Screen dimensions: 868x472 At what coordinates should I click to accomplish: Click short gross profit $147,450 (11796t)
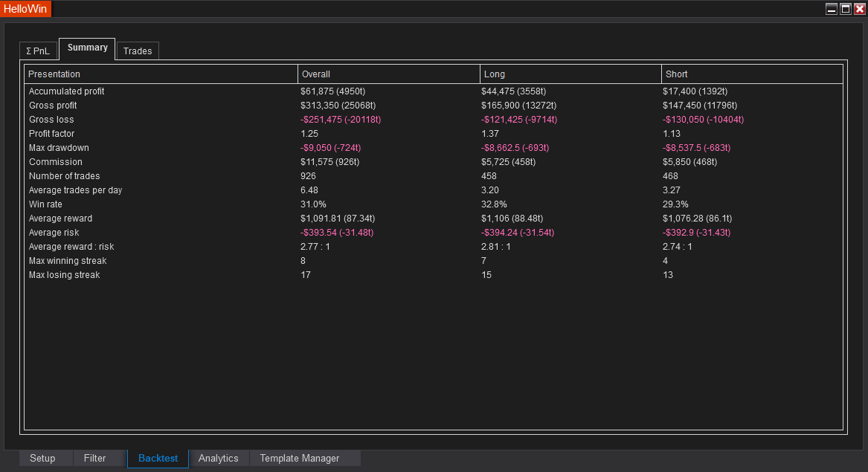click(700, 105)
